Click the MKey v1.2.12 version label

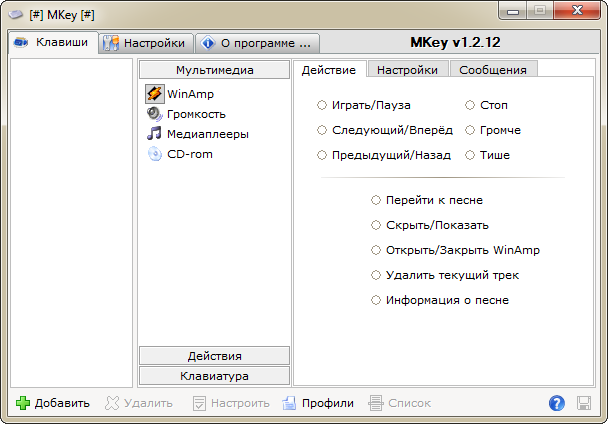[455, 42]
